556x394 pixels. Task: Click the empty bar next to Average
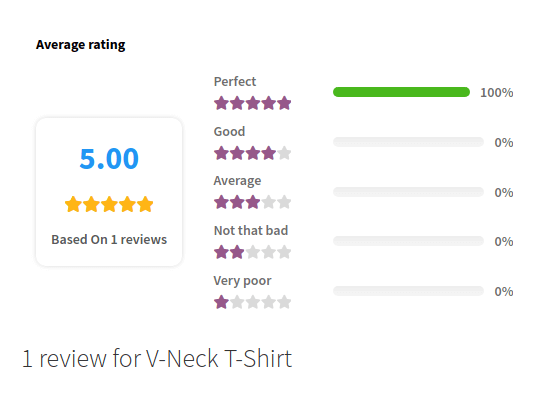(408, 192)
